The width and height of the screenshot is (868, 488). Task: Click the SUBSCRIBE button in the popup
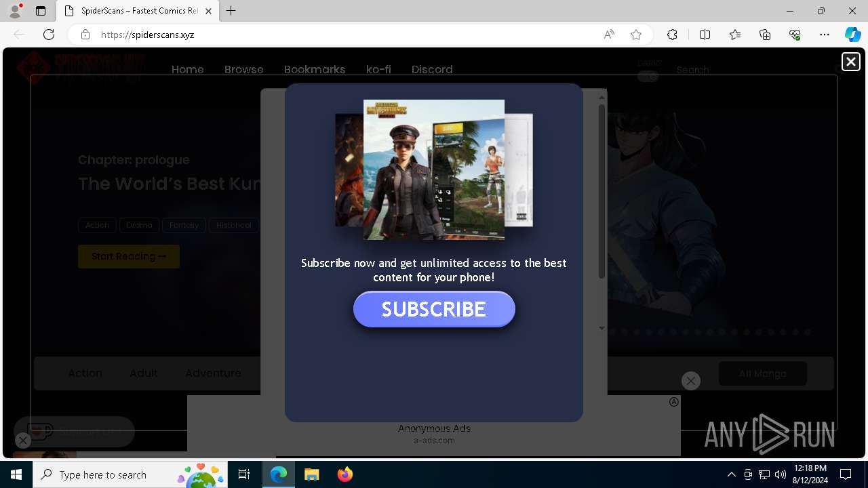(434, 309)
